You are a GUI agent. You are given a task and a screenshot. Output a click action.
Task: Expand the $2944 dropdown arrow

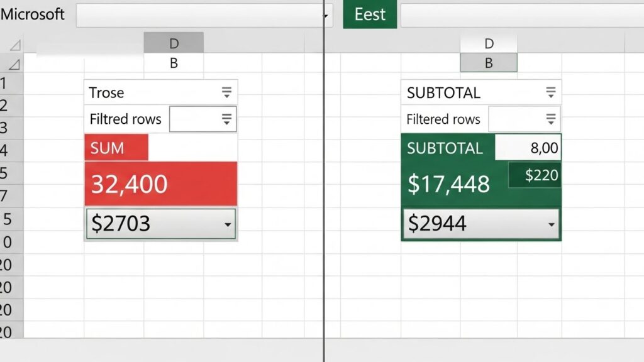pyautogui.click(x=552, y=225)
